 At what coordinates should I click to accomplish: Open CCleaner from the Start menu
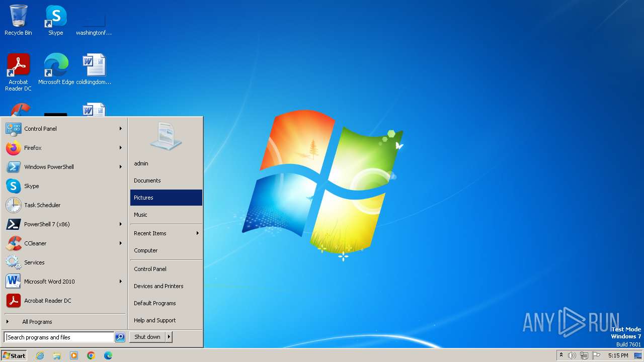pyautogui.click(x=64, y=243)
